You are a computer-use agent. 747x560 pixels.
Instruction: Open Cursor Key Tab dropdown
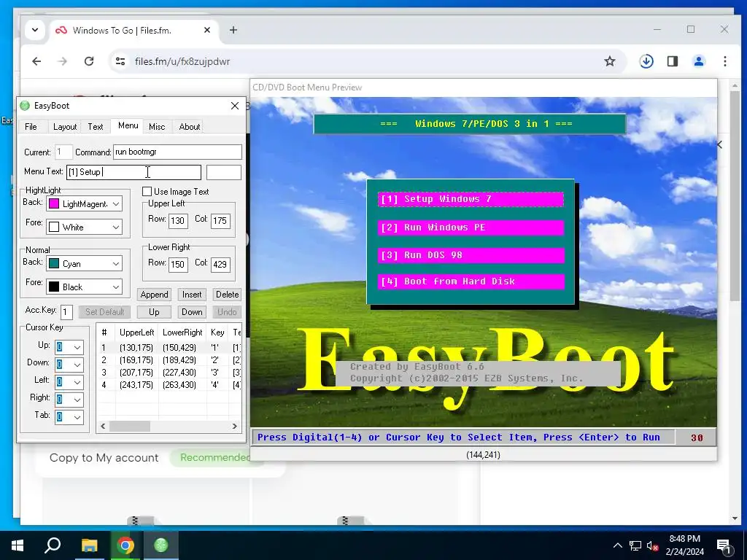click(77, 417)
